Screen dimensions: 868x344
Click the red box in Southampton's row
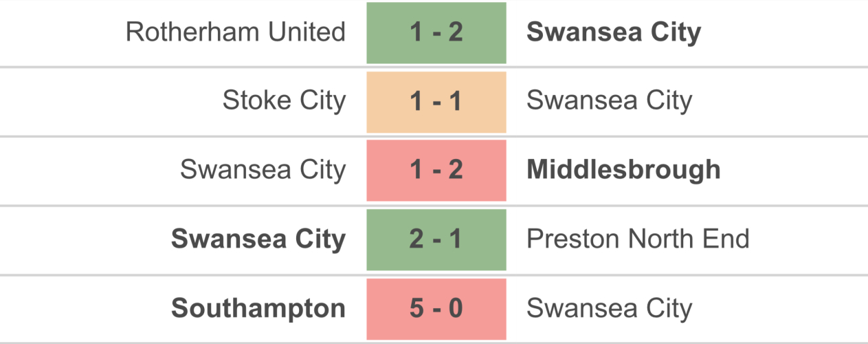[436, 308]
